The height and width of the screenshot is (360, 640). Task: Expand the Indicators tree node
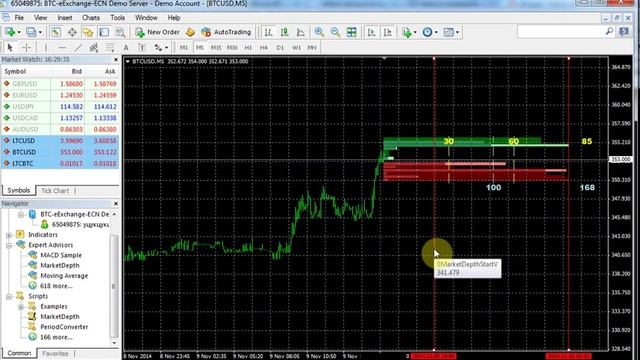point(9,235)
